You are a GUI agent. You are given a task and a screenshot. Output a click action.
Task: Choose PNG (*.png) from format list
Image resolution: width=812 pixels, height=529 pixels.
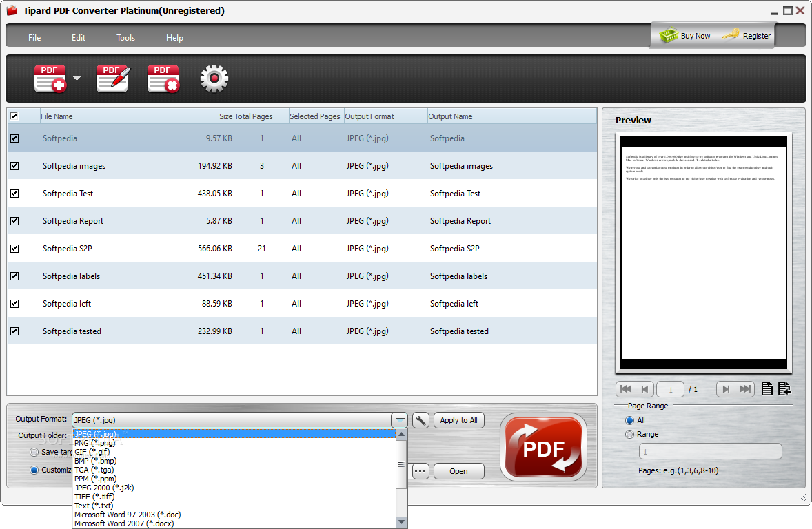234,443
